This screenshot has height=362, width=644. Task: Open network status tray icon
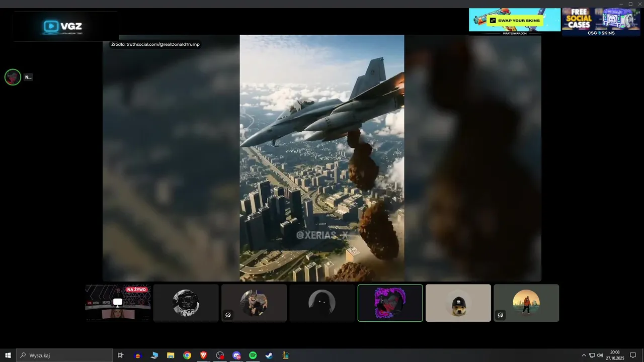592,355
